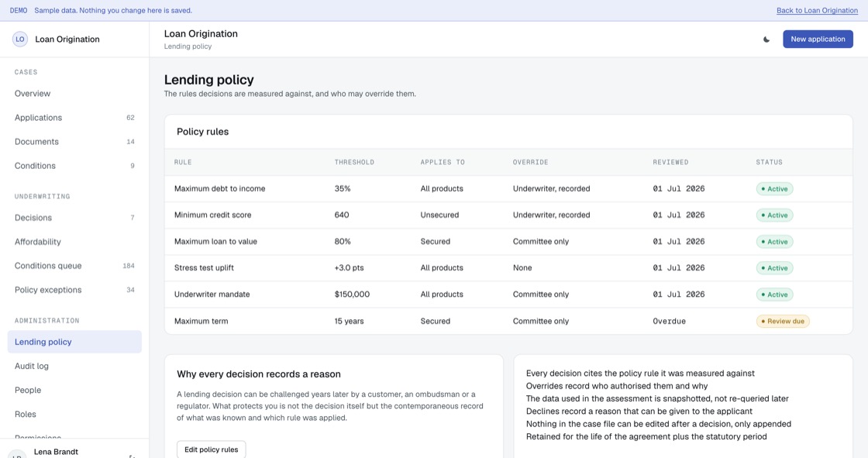Click the Edit policy rules button
Screen dimensions: 868x458
[211, 449]
